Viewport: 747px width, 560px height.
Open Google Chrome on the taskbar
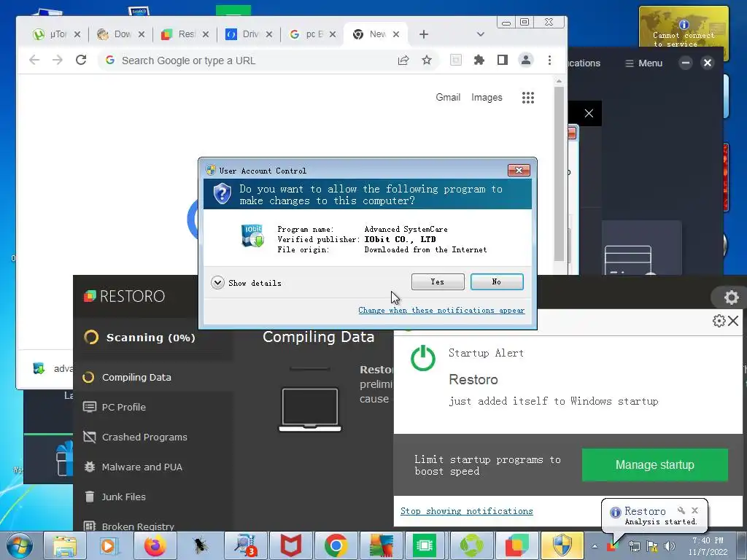coord(336,545)
